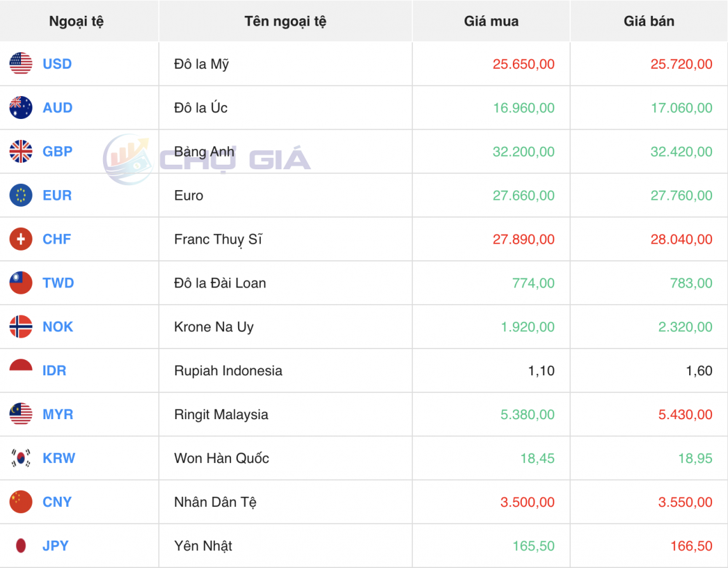
Task: Click the US flag icon next to USD
Action: (20, 64)
